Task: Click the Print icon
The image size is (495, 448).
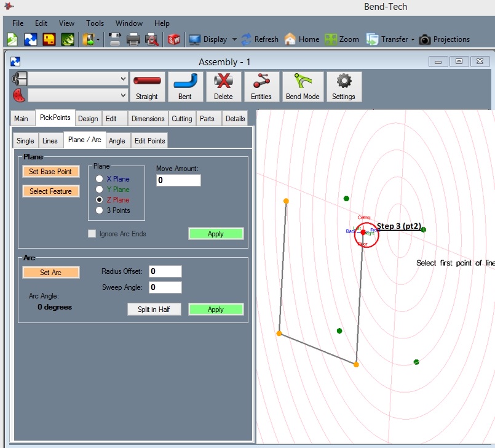Action: click(x=133, y=39)
